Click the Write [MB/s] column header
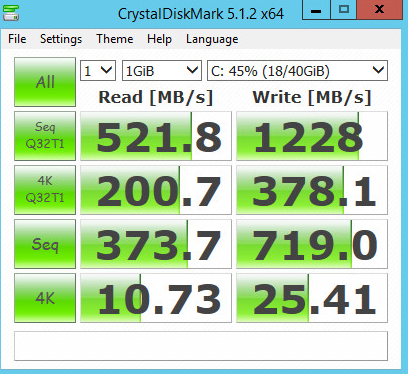The width and height of the screenshot is (408, 374). [x=312, y=98]
